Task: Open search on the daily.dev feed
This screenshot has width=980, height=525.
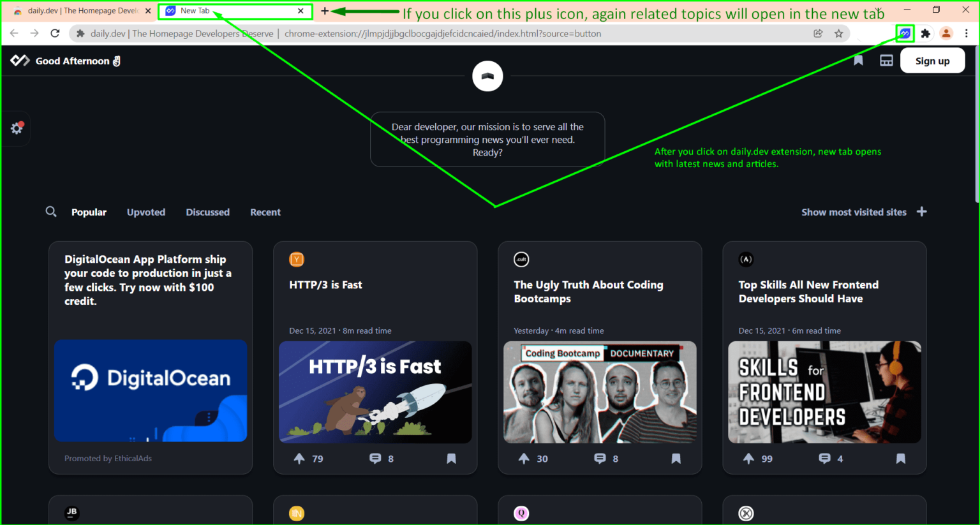Action: coord(51,212)
